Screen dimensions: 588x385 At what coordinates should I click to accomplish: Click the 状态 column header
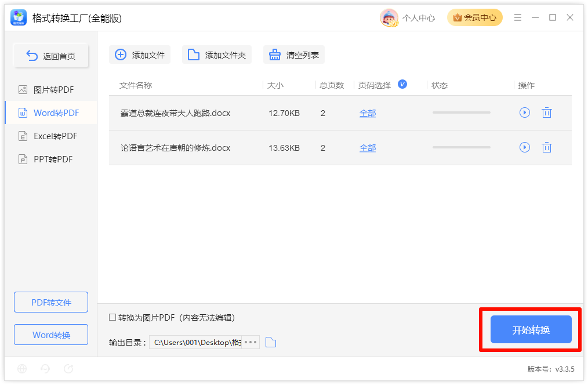tap(440, 85)
